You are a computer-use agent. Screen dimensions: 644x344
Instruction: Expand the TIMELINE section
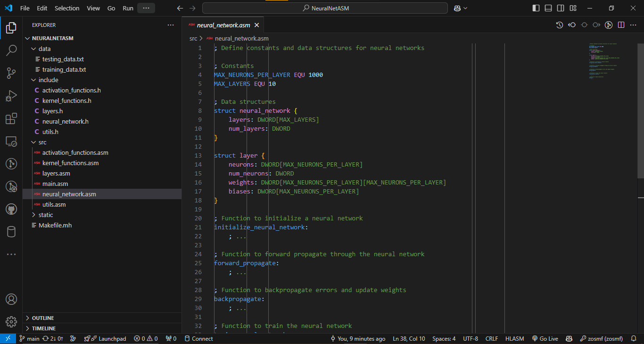[102, 328]
